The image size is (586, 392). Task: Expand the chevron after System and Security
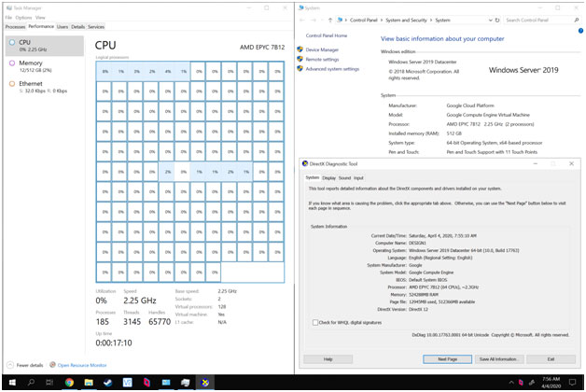point(431,21)
